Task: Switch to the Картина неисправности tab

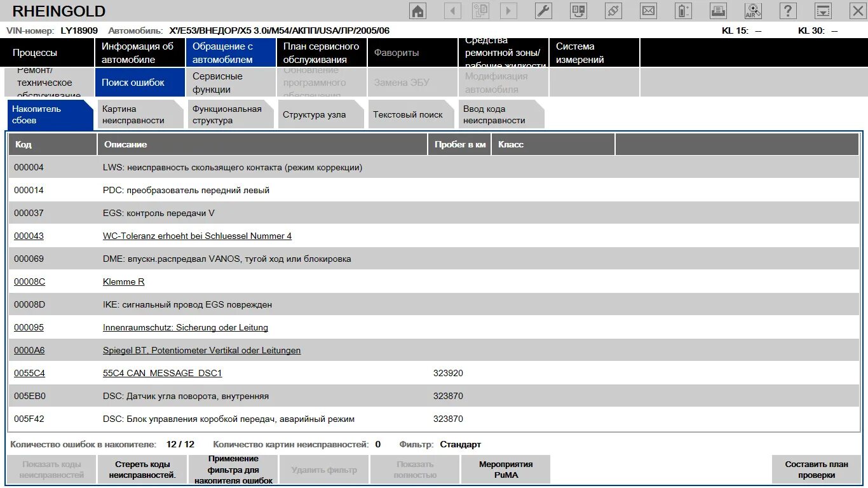Action: pyautogui.click(x=141, y=114)
